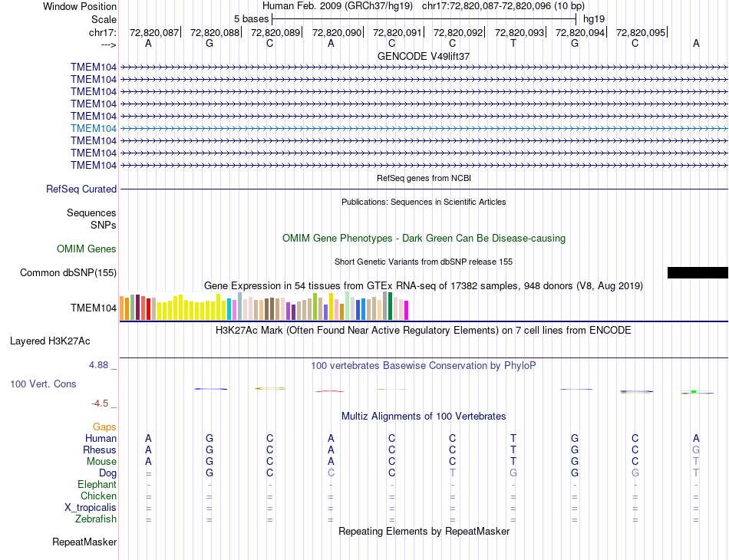Click the RepeatMasker track label
The height and width of the screenshot is (560, 729).
coord(84,542)
